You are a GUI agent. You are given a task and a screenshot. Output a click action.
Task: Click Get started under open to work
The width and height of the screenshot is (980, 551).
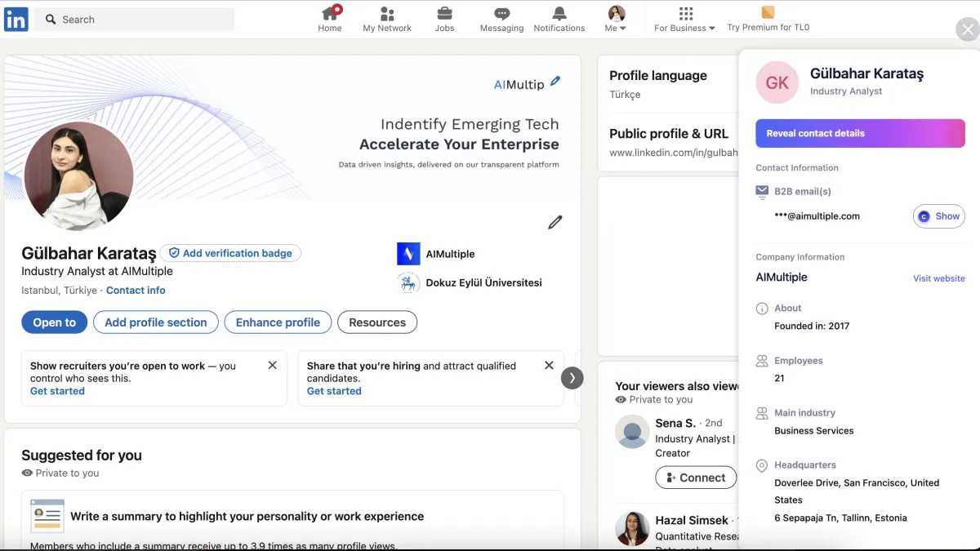[x=57, y=391]
